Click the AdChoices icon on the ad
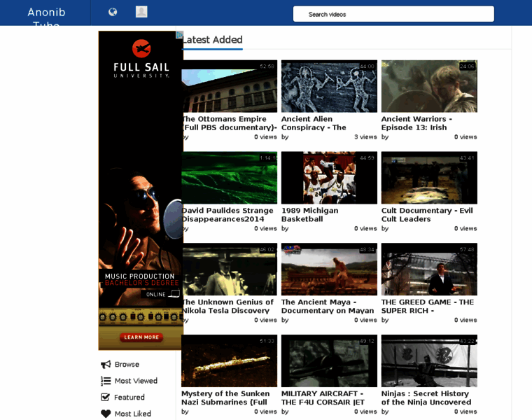This screenshot has height=420, width=532. tap(179, 34)
